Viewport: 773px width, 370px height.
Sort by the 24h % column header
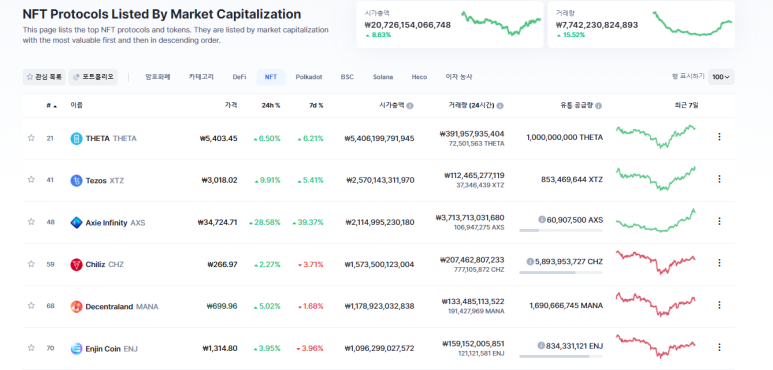coord(271,105)
